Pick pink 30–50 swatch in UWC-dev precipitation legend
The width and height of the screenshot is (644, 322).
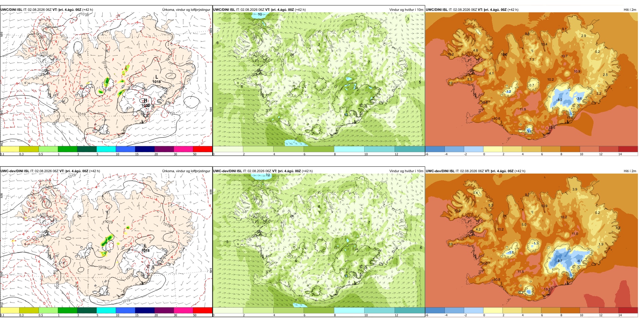[183, 310]
